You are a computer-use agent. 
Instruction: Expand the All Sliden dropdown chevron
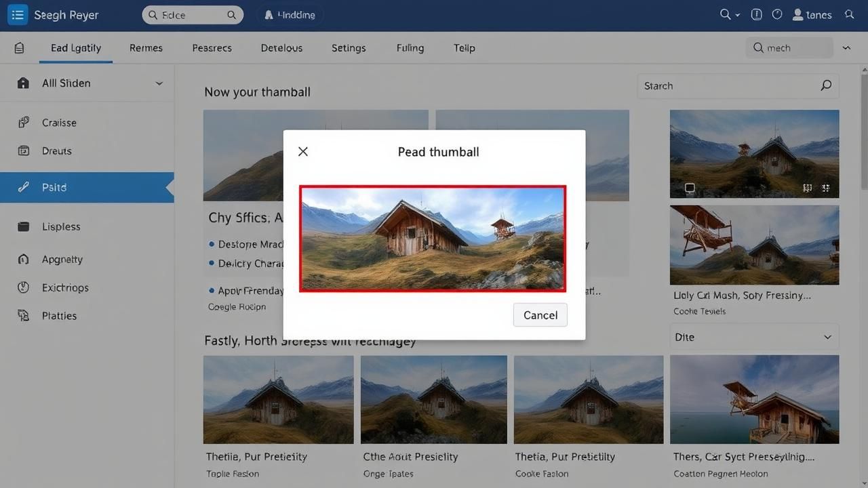(x=159, y=83)
